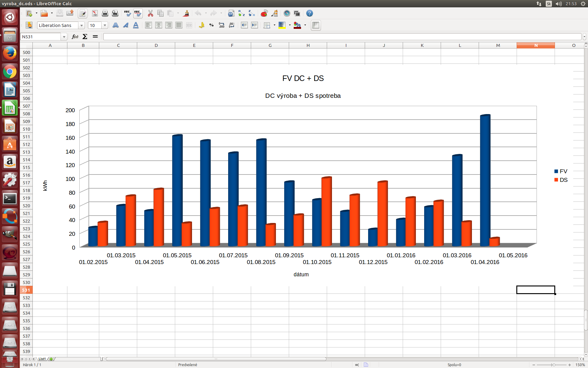The width and height of the screenshot is (588, 368).
Task: Click the formula input line
Action: (x=342, y=37)
